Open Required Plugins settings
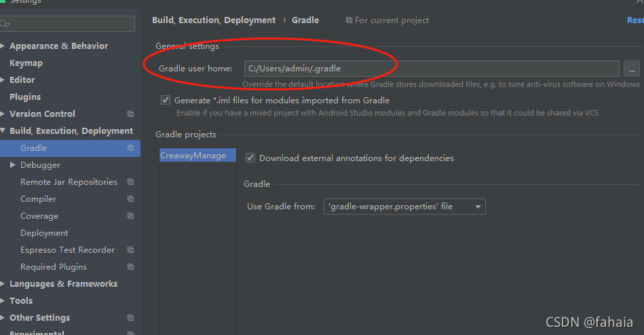 pos(54,267)
